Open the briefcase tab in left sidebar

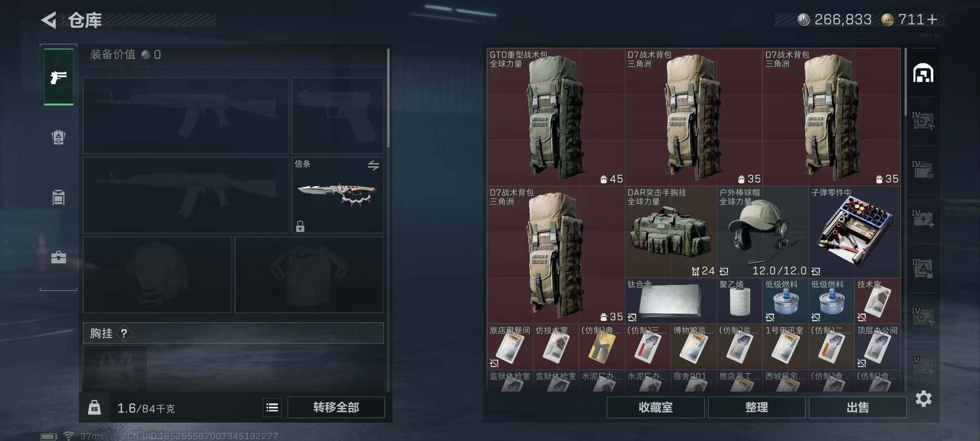pyautogui.click(x=58, y=257)
